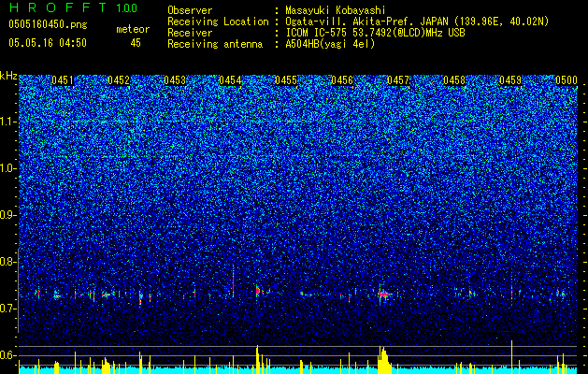The height and width of the screenshot is (374, 588).
Task: Click the 0458 time marker
Action: [x=454, y=80]
